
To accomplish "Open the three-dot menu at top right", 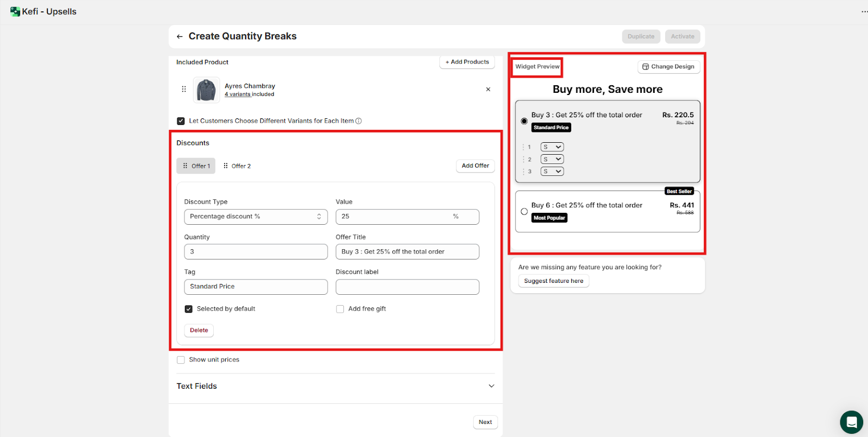I will tap(864, 11).
